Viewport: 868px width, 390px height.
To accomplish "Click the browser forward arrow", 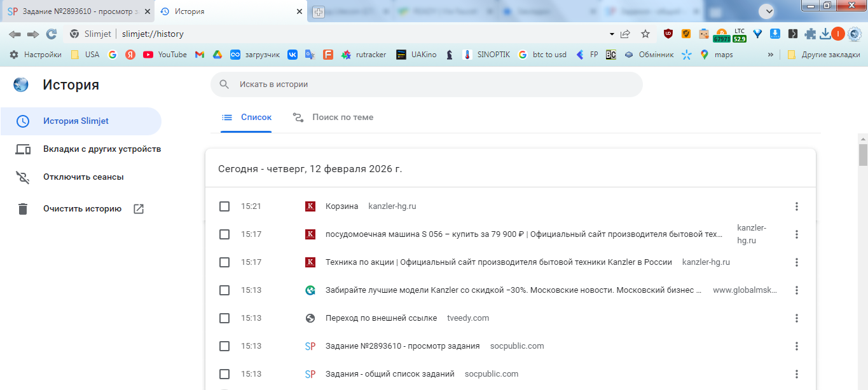I will (x=33, y=34).
